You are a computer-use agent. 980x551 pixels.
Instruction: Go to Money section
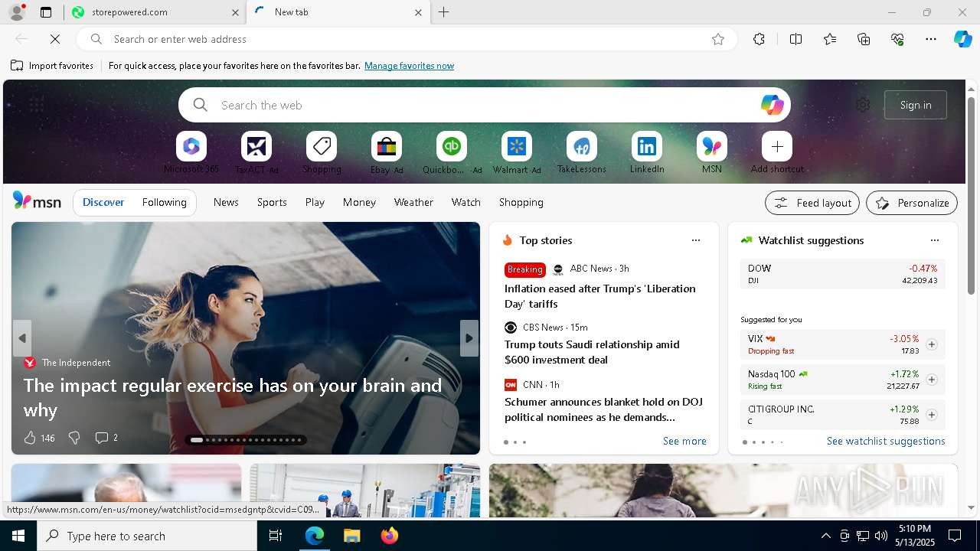click(x=359, y=202)
